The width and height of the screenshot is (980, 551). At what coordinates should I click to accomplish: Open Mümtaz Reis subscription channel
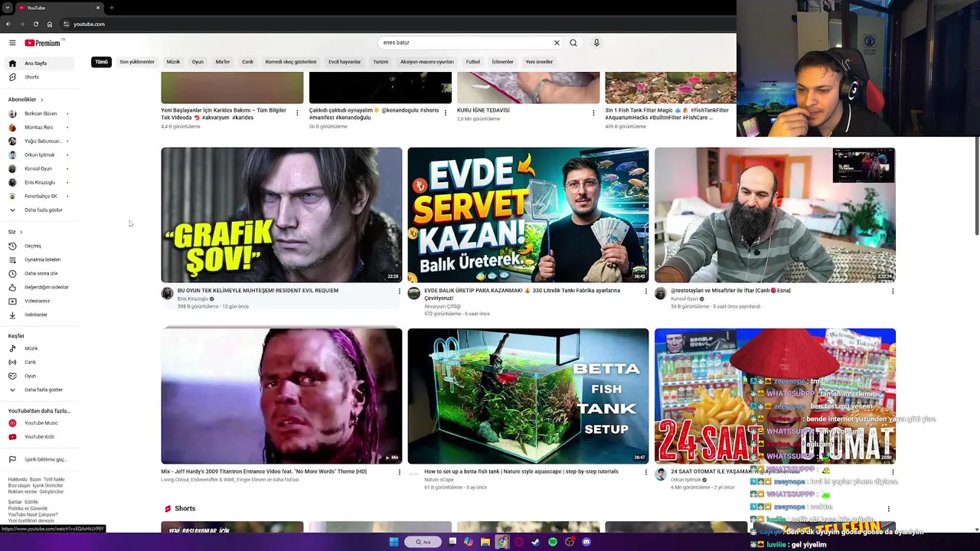(x=40, y=127)
